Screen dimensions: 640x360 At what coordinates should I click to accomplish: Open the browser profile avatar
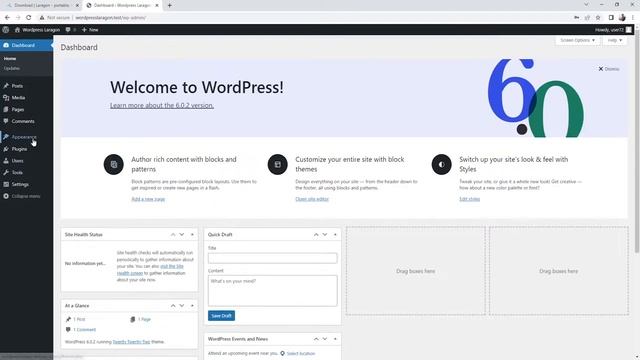pos(622,18)
